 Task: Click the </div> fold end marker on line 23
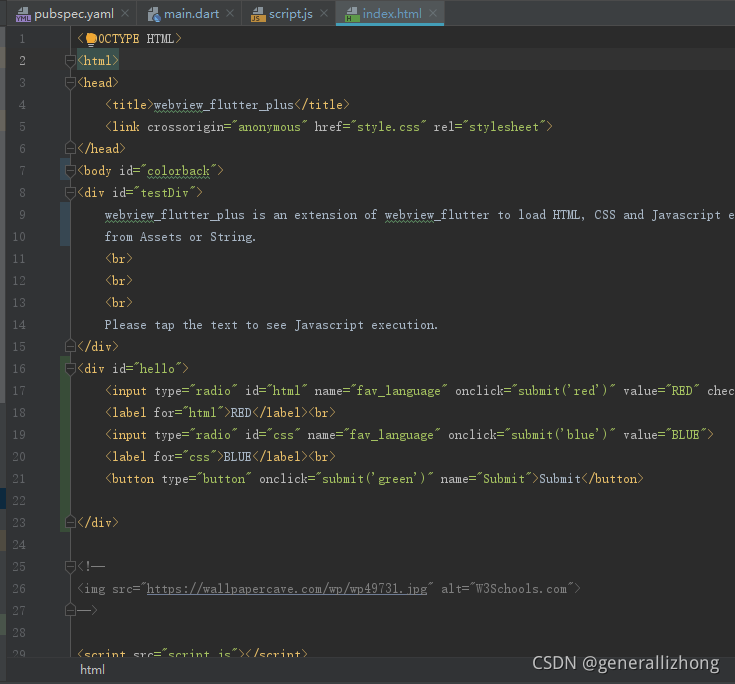(x=70, y=522)
